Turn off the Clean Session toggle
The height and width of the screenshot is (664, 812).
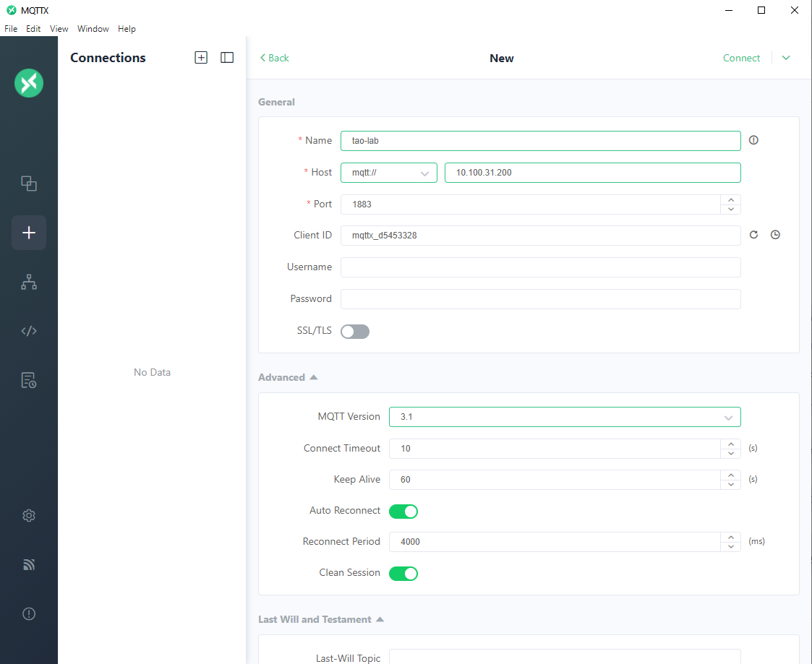pos(403,574)
